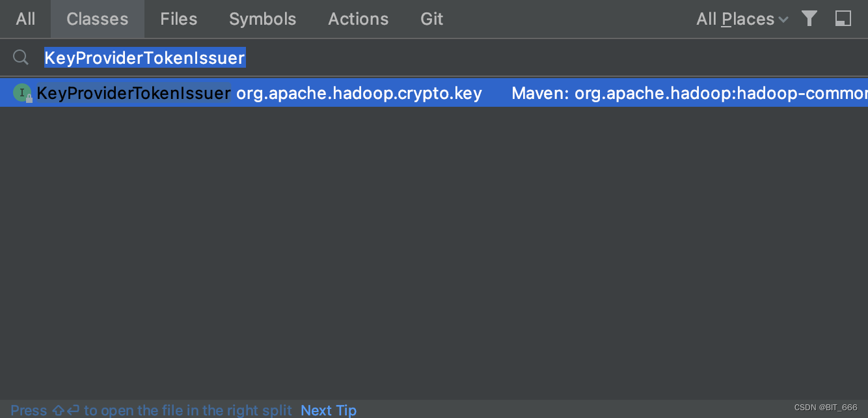The image size is (868, 418).
Task: Click the interface icon beside KeyProviderTokenIssuer
Action: click(x=21, y=92)
